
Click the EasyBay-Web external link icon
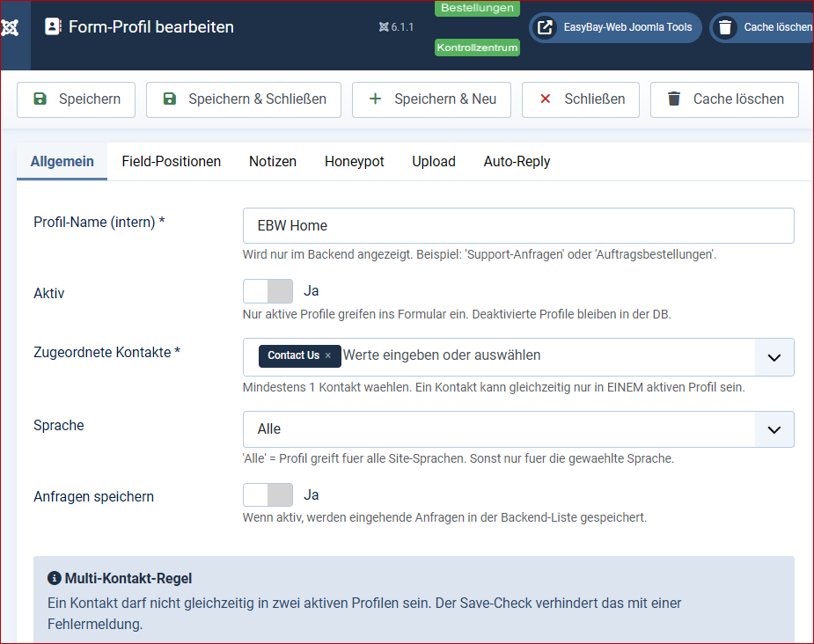click(545, 27)
